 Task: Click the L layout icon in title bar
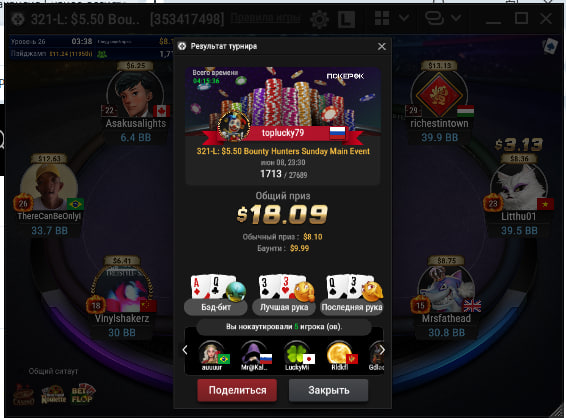pos(347,19)
